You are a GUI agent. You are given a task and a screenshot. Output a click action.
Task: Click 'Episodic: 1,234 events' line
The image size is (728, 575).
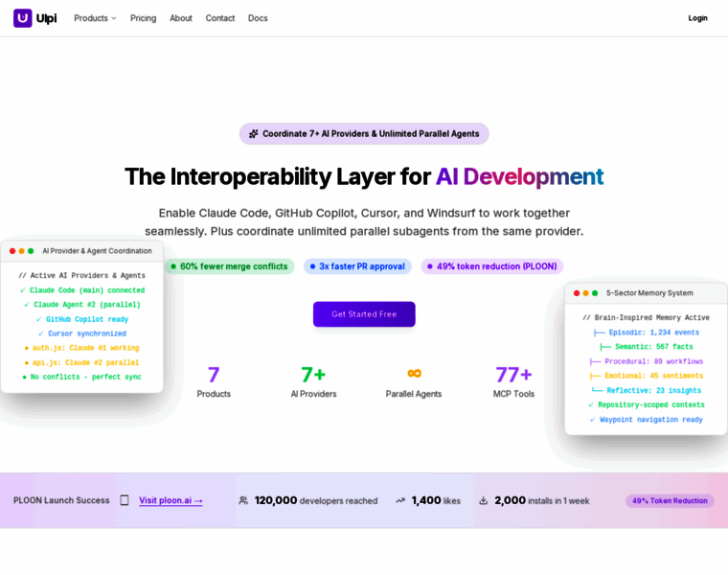click(647, 333)
